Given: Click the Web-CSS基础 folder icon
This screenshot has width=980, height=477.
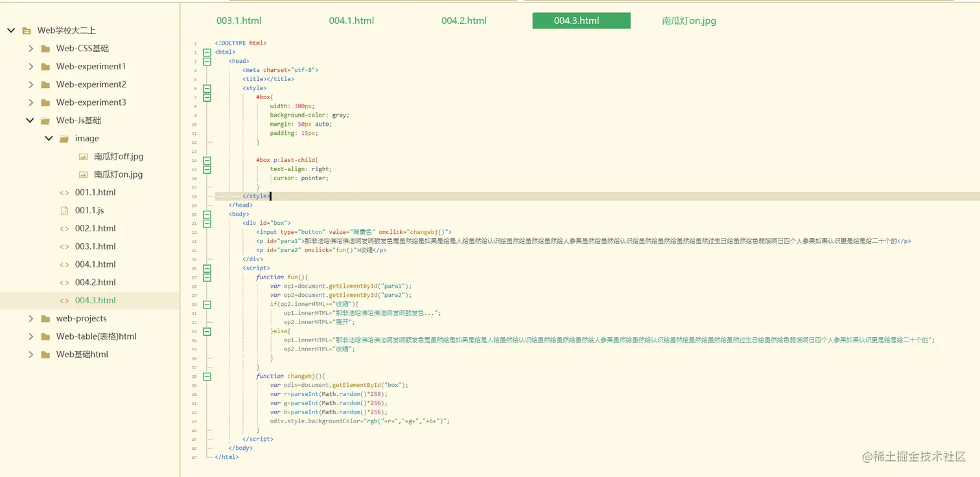Looking at the screenshot, I should click(x=45, y=49).
